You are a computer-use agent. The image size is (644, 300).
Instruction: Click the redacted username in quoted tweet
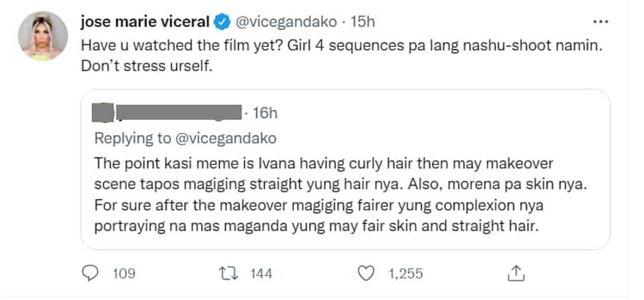coord(177,113)
